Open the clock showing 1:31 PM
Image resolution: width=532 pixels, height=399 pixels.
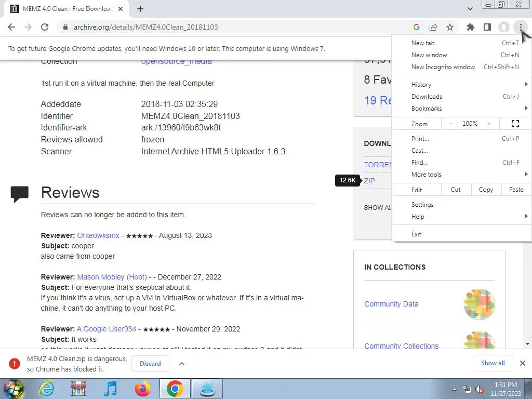click(506, 389)
